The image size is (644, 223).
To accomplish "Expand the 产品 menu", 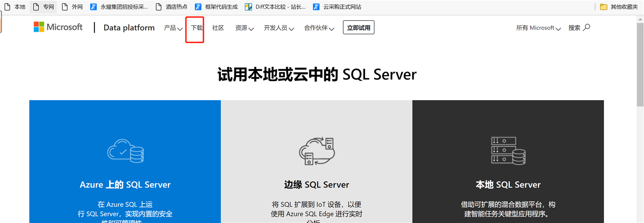I will pos(173,28).
